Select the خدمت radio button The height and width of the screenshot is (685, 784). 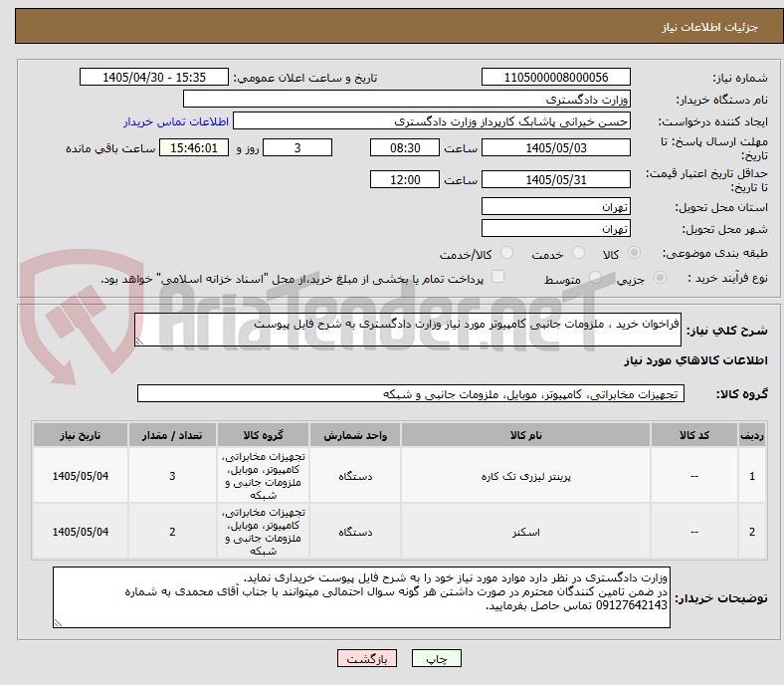(x=578, y=253)
